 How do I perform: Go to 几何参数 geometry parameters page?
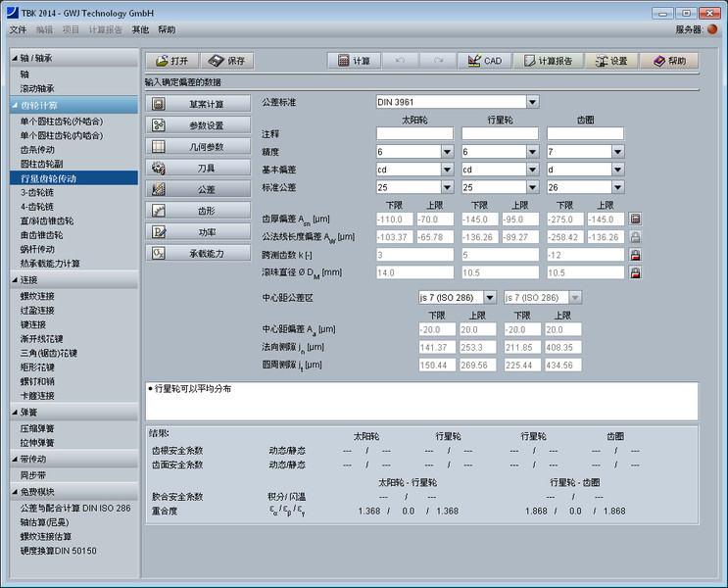[x=199, y=146]
